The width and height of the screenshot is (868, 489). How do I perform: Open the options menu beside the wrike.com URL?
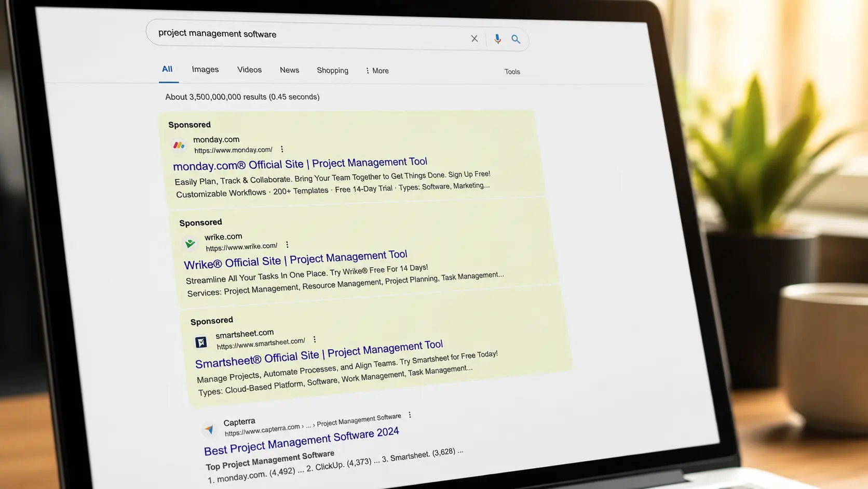(287, 244)
